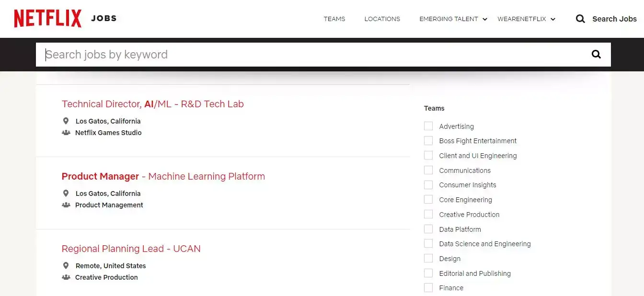This screenshot has width=644, height=296.
Task: Check the Core Engineering team filter
Action: pyautogui.click(x=428, y=199)
